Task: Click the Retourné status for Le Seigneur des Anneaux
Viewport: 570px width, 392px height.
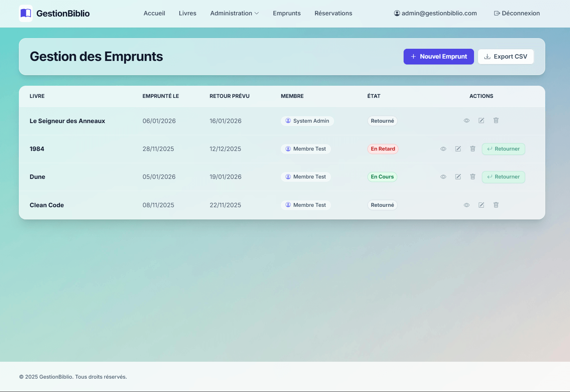Action: (382, 121)
